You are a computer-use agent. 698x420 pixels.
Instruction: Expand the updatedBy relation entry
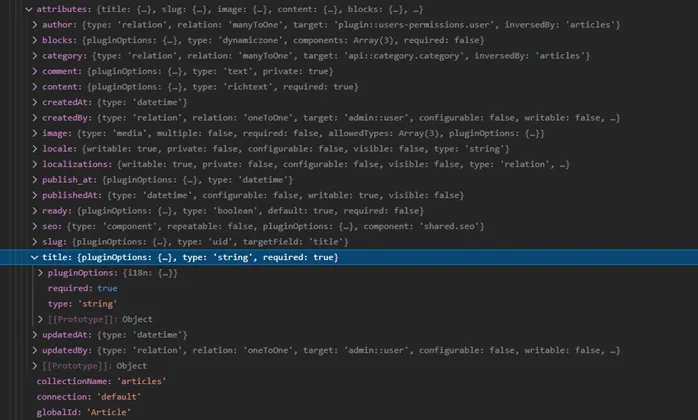tap(35, 350)
